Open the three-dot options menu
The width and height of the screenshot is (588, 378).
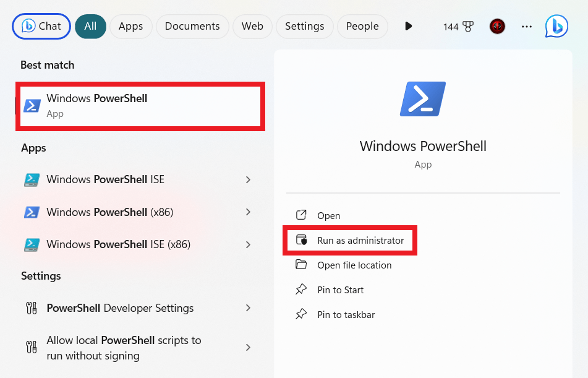tap(527, 27)
